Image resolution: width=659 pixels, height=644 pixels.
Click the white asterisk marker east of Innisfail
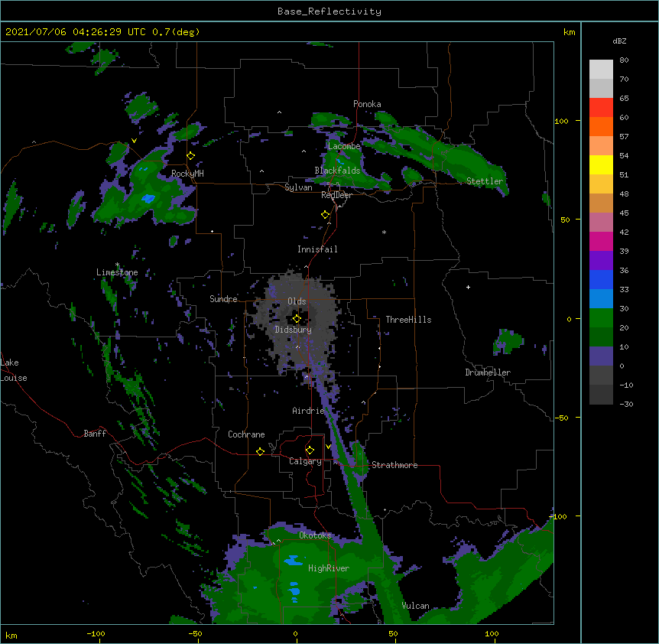[x=384, y=232]
